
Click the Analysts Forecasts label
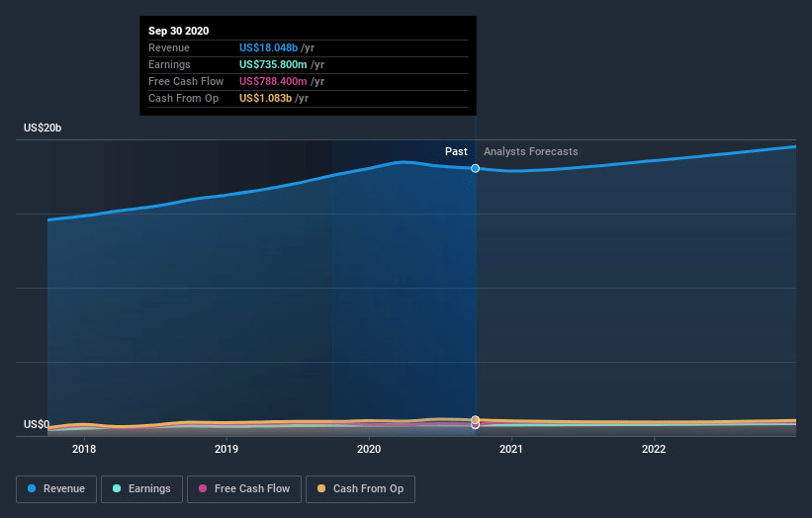click(531, 151)
